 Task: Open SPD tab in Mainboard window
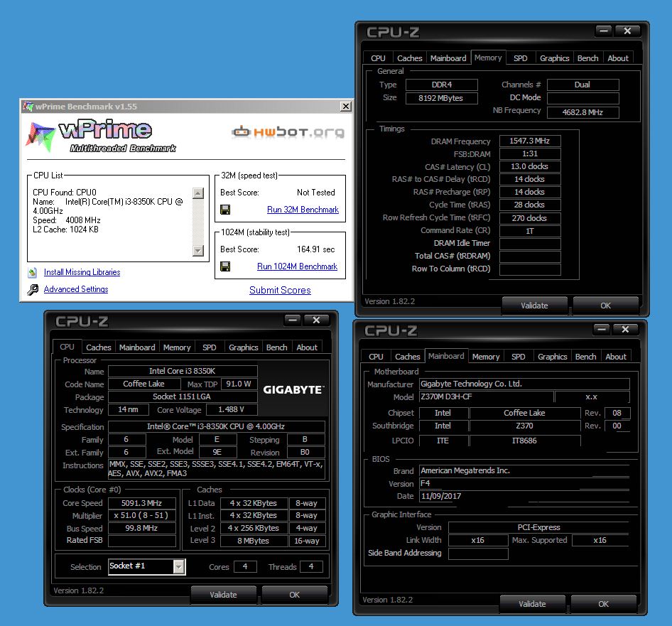(x=518, y=357)
